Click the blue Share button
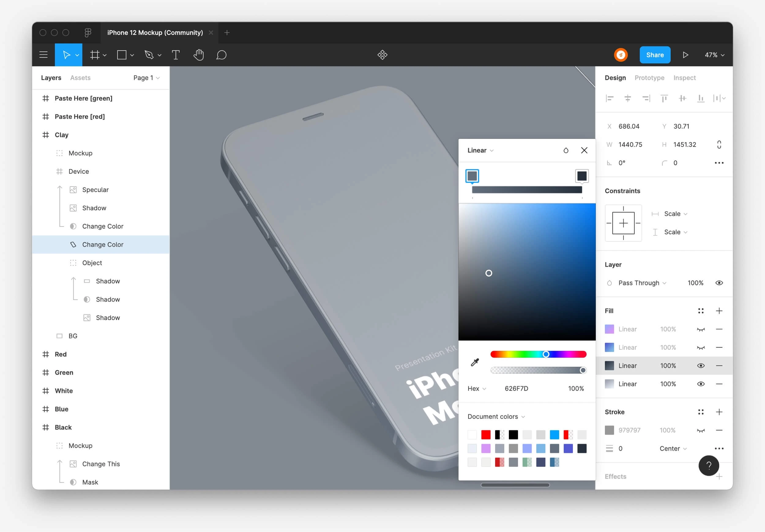This screenshot has width=765, height=532. pos(655,55)
